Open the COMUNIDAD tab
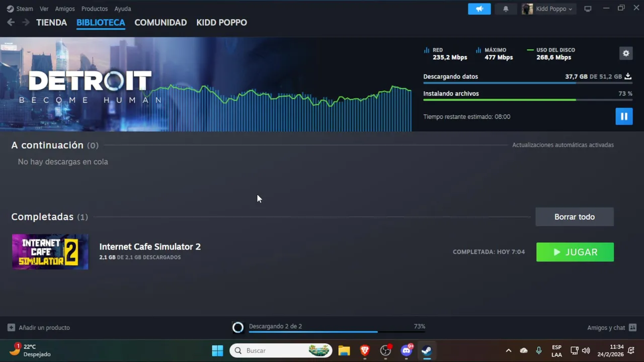The width and height of the screenshot is (644, 362). (160, 23)
